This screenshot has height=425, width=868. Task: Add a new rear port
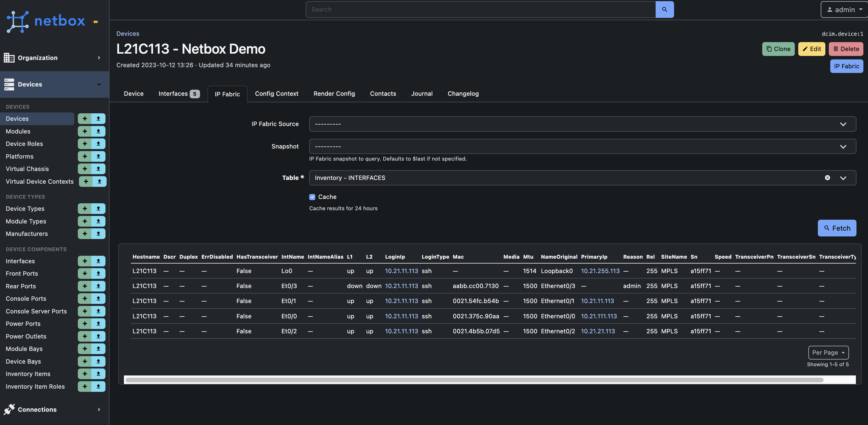coord(84,286)
